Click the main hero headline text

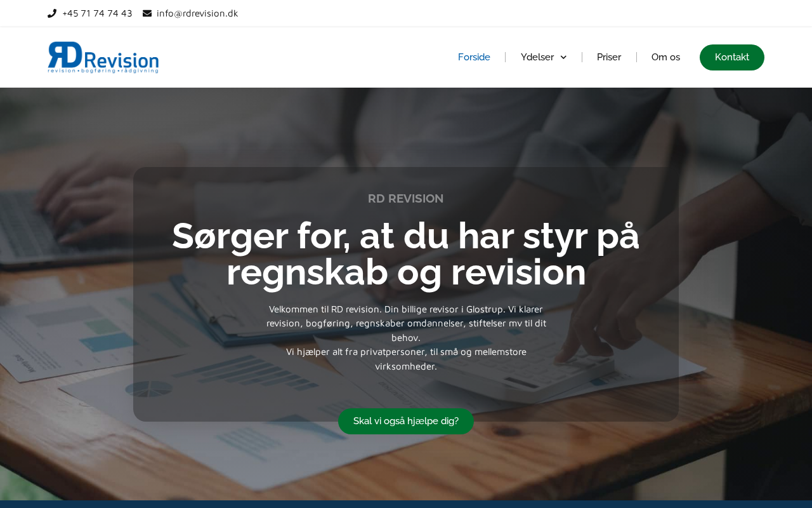406,254
